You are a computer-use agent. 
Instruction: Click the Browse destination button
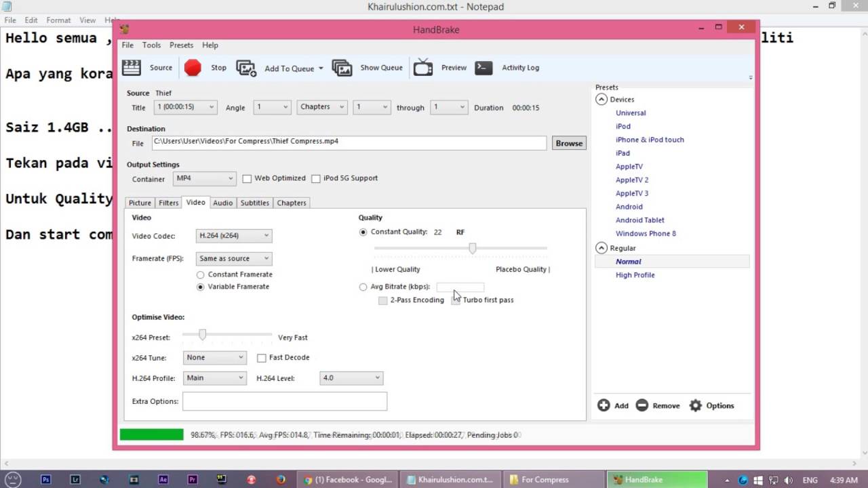(x=569, y=143)
